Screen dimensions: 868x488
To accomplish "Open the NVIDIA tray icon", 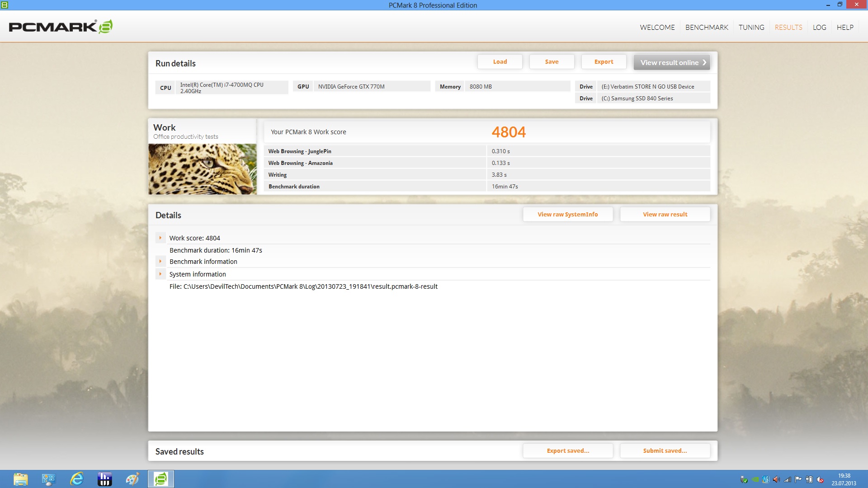I will (x=755, y=479).
